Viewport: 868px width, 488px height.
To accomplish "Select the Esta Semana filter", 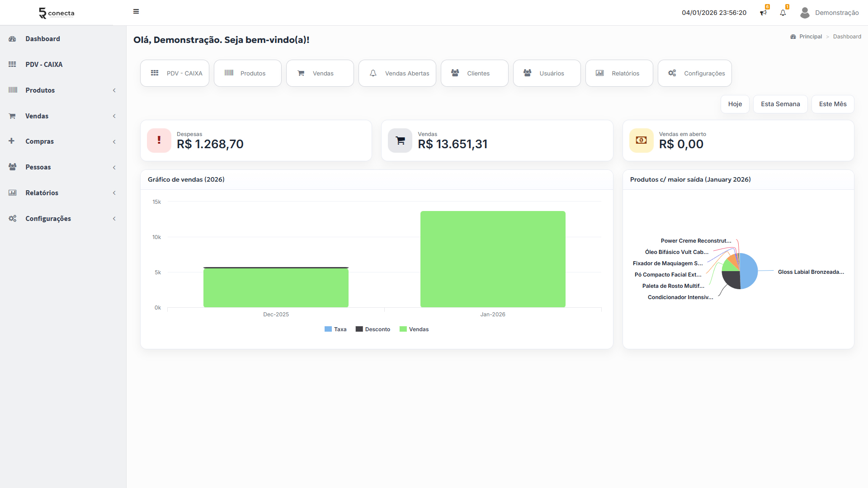I will coord(780,104).
